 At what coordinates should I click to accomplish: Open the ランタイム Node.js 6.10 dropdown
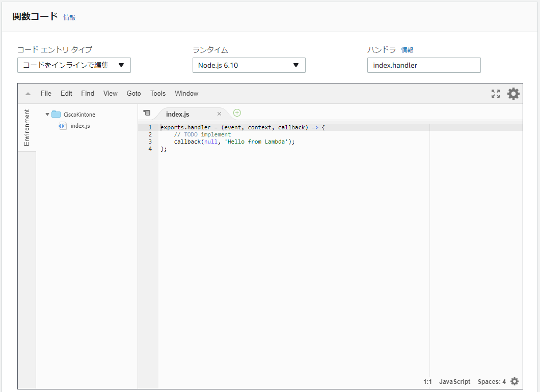pyautogui.click(x=249, y=65)
